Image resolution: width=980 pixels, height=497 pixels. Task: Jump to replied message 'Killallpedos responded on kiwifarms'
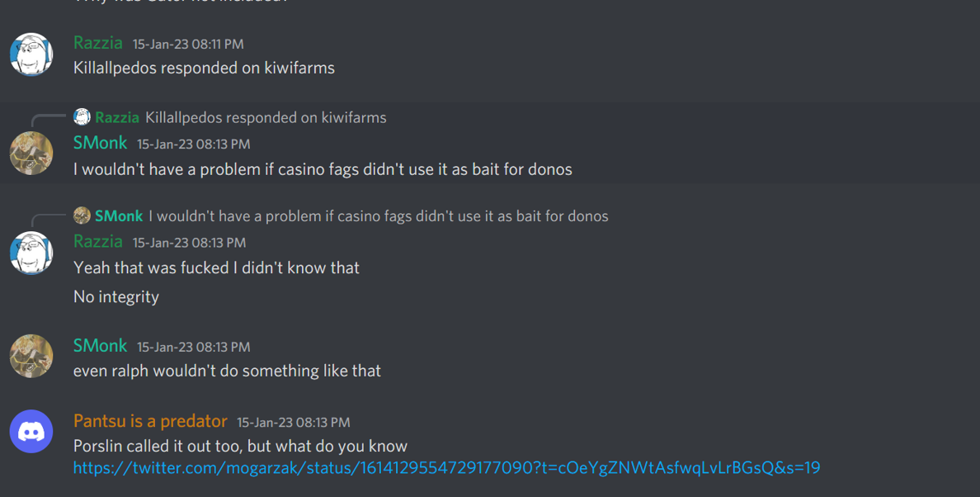point(266,117)
